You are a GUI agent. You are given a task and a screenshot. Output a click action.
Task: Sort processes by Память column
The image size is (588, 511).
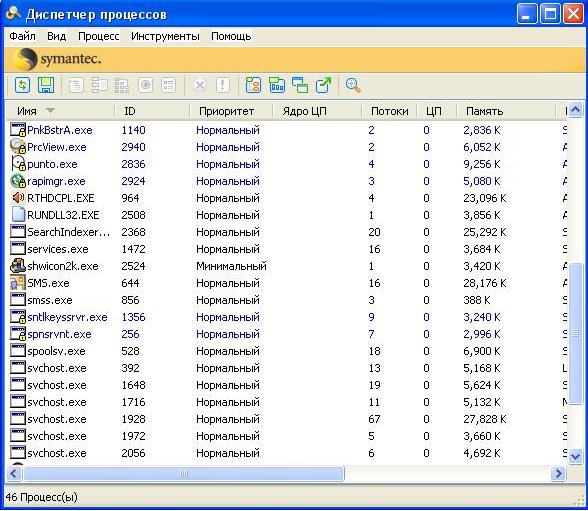(484, 111)
